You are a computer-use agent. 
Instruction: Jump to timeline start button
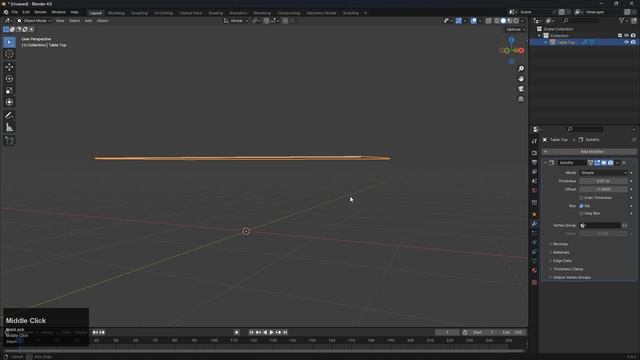pos(251,333)
